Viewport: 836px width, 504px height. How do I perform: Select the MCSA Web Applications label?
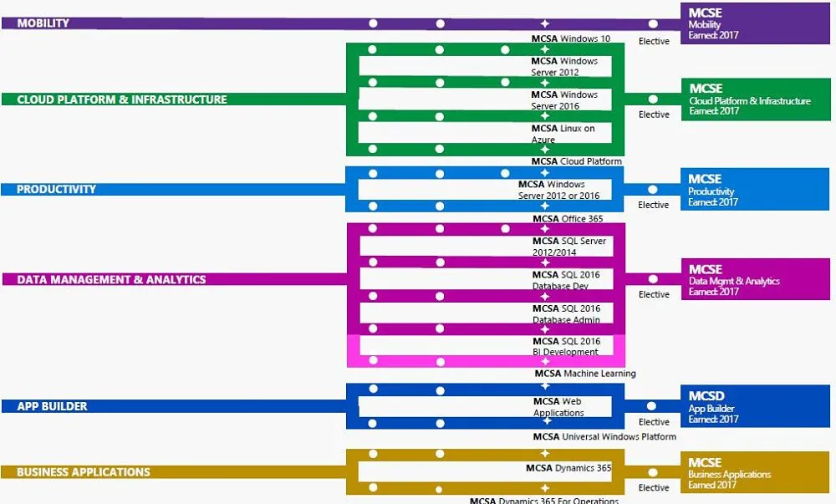558,407
